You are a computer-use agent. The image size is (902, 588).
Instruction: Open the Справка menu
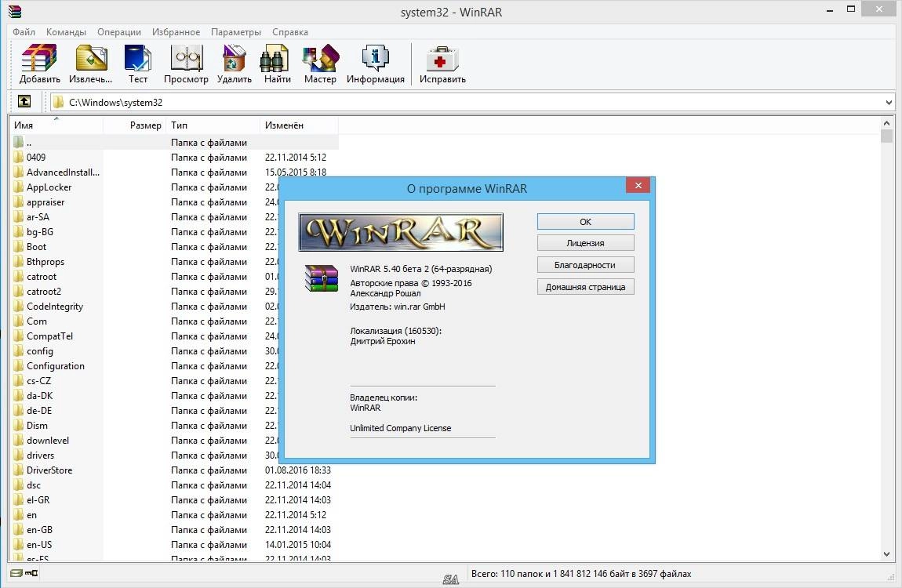(290, 32)
